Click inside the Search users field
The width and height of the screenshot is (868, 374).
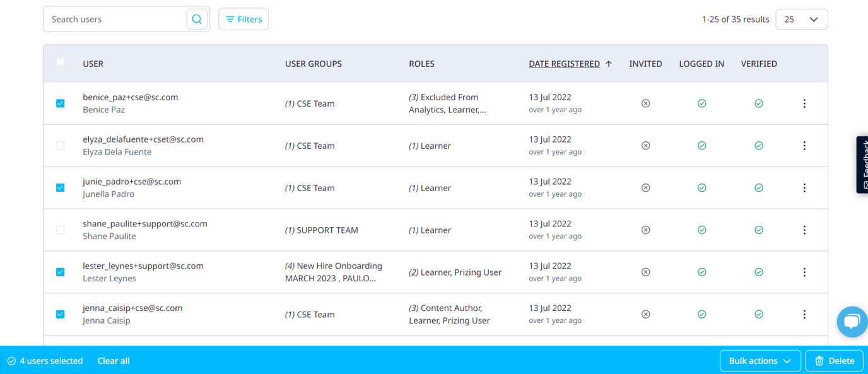tap(114, 19)
